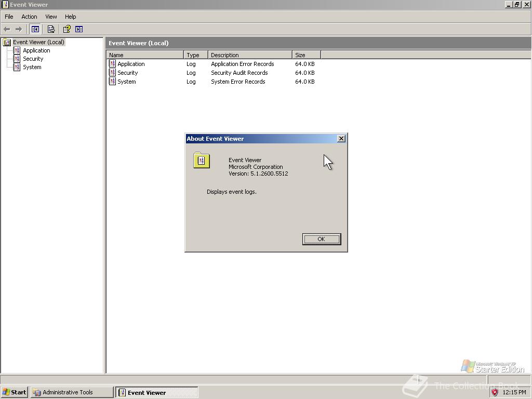Click Security log icon in tree
The height and width of the screenshot is (399, 532).
(x=17, y=59)
